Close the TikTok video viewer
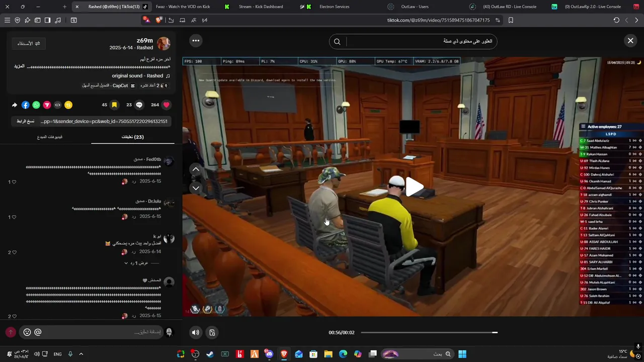 [630, 41]
